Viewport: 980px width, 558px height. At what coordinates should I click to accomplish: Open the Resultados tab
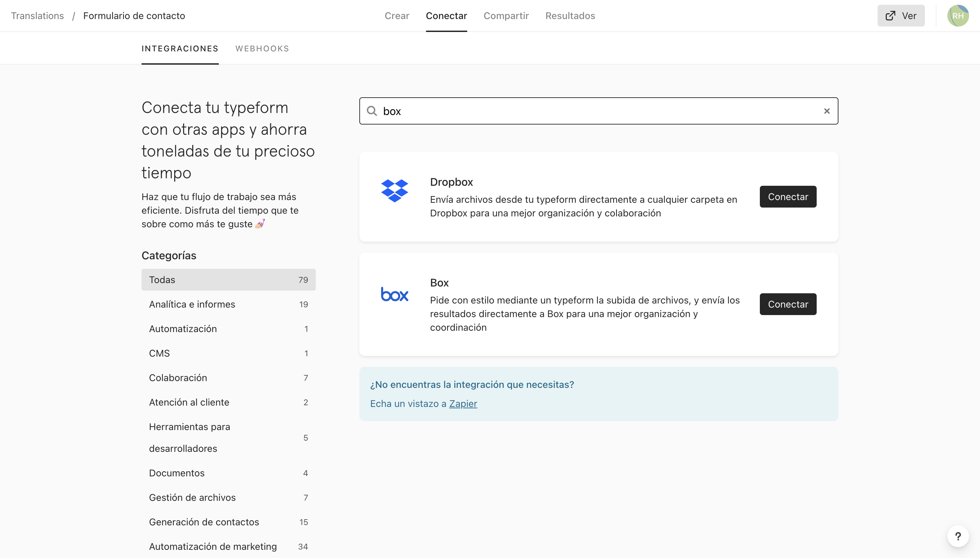coord(570,16)
